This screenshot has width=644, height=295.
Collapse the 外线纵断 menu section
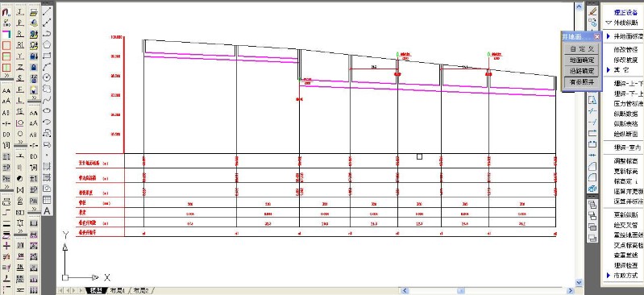pos(609,23)
